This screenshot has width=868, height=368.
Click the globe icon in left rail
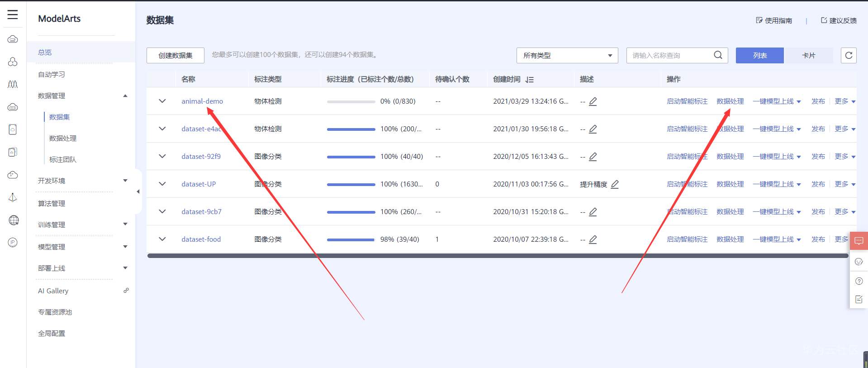click(14, 220)
